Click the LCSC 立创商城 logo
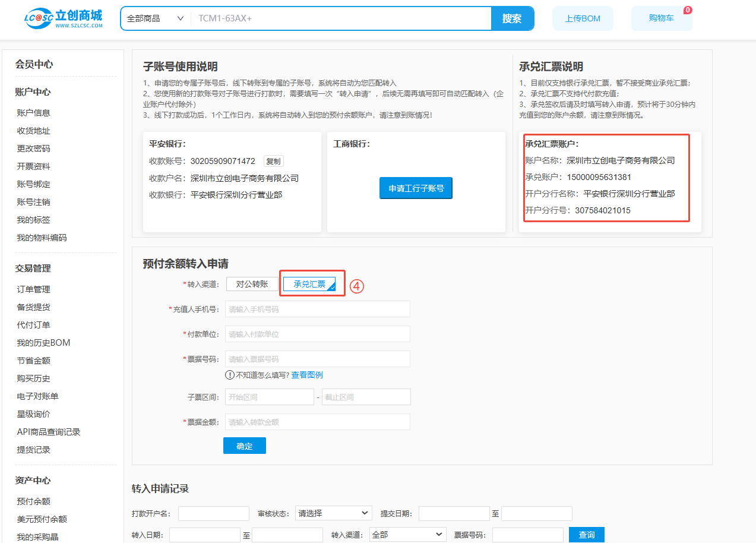The height and width of the screenshot is (543, 756). click(64, 18)
